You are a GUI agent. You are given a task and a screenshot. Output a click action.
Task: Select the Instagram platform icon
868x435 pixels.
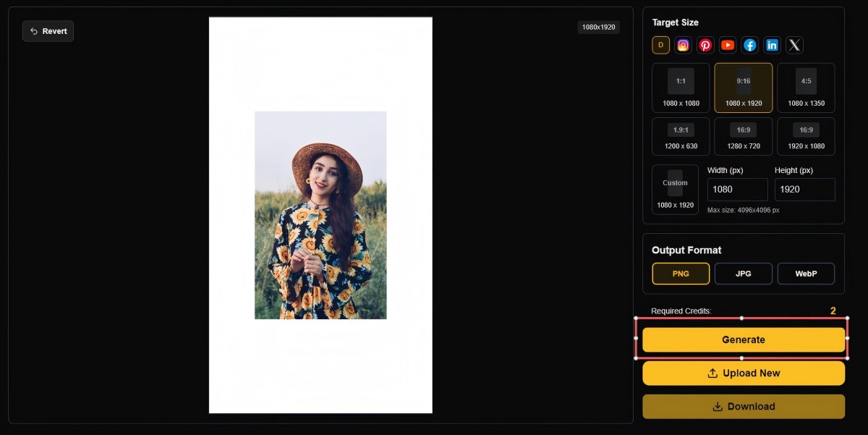tap(683, 45)
